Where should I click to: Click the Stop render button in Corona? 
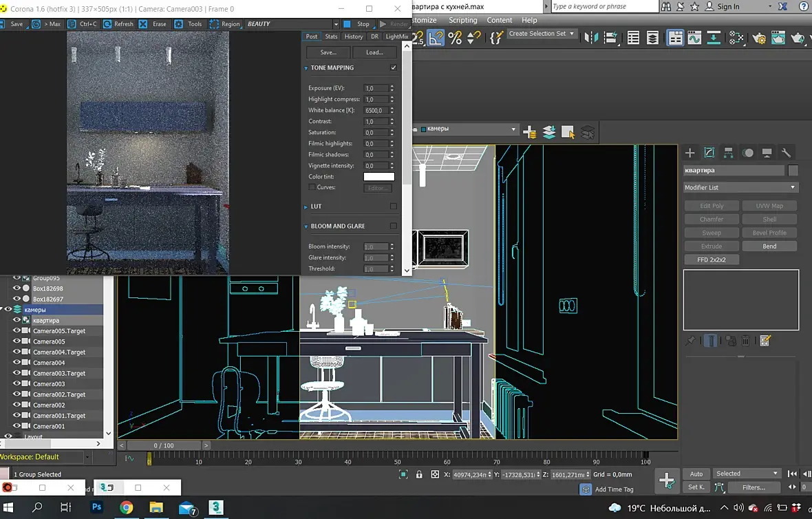(357, 24)
